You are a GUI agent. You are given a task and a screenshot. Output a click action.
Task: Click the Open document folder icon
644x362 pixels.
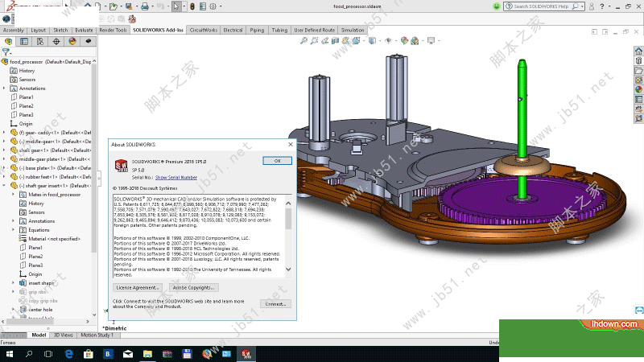coord(113,6)
